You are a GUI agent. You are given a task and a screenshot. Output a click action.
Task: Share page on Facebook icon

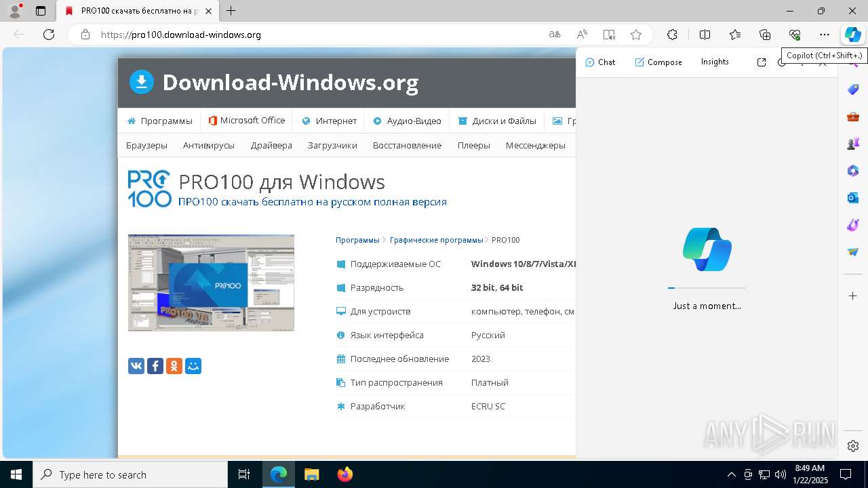click(155, 366)
